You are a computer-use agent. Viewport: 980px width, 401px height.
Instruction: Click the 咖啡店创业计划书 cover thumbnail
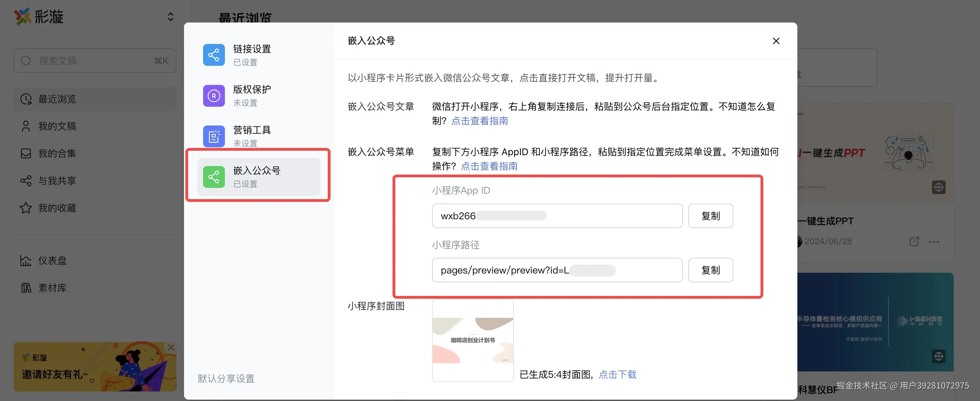pyautogui.click(x=473, y=340)
